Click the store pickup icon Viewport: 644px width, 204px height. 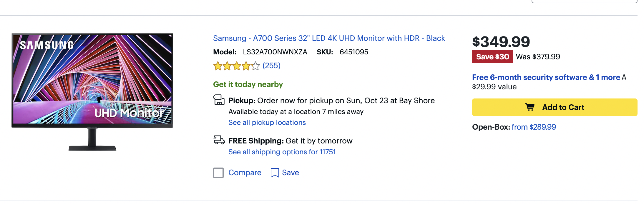(x=219, y=100)
